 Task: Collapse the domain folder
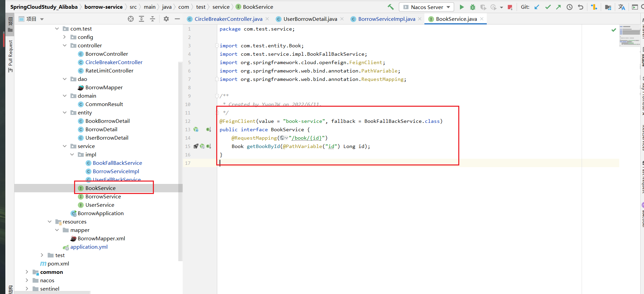65,96
